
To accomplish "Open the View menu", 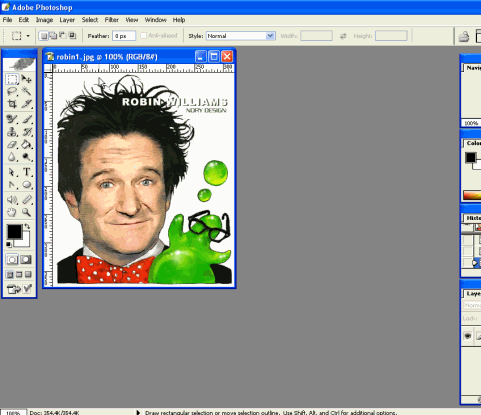I will pyautogui.click(x=132, y=20).
